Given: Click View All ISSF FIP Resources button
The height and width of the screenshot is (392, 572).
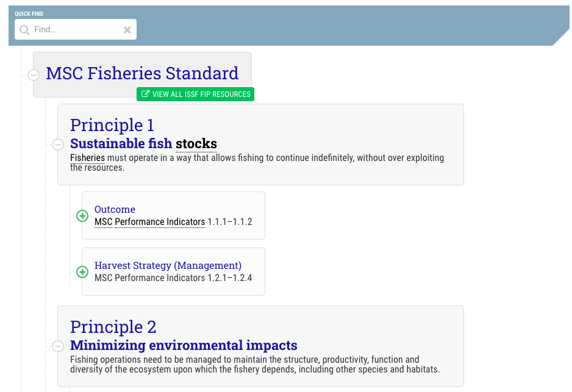Looking at the screenshot, I should point(195,94).
